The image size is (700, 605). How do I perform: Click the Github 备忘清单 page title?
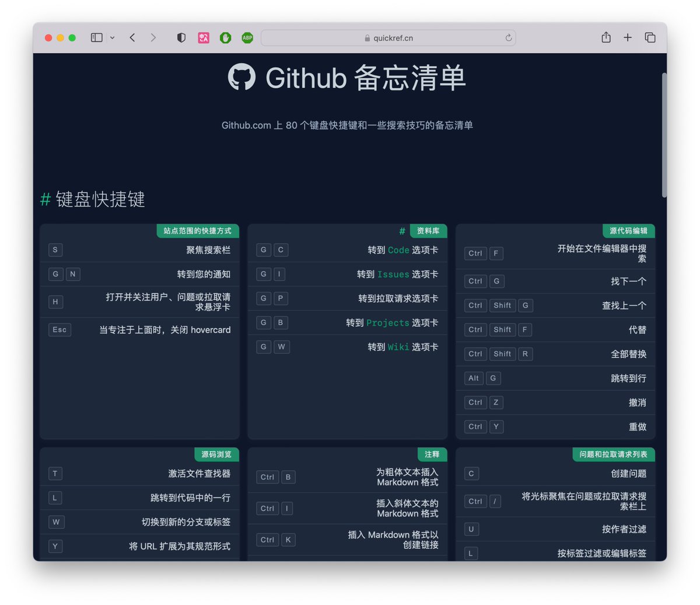point(365,78)
